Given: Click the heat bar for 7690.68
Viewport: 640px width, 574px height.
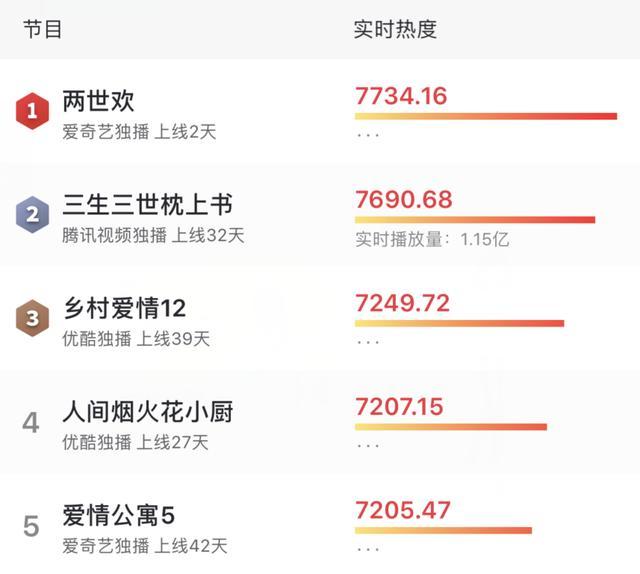Looking at the screenshot, I should pyautogui.click(x=475, y=220).
